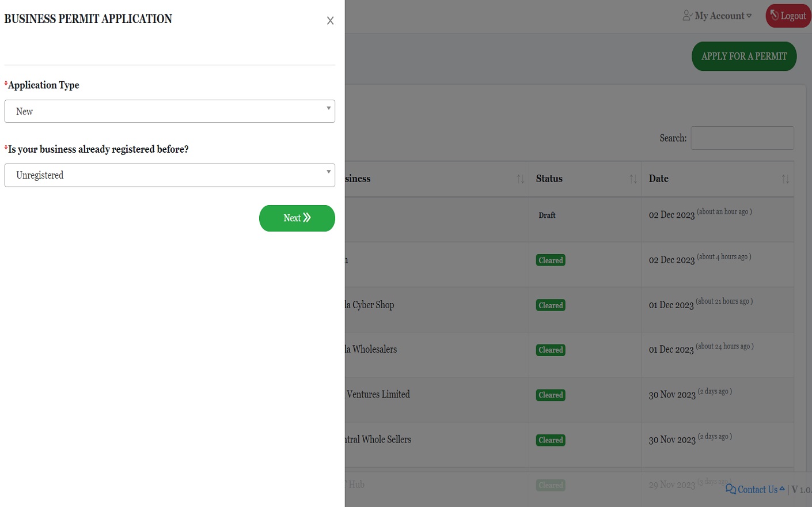
Task: Close the Business Permit Application panel
Action: [x=330, y=21]
